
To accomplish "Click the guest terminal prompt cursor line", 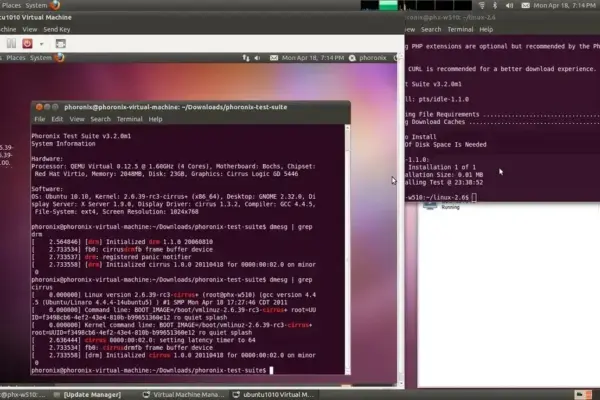I will [152, 370].
